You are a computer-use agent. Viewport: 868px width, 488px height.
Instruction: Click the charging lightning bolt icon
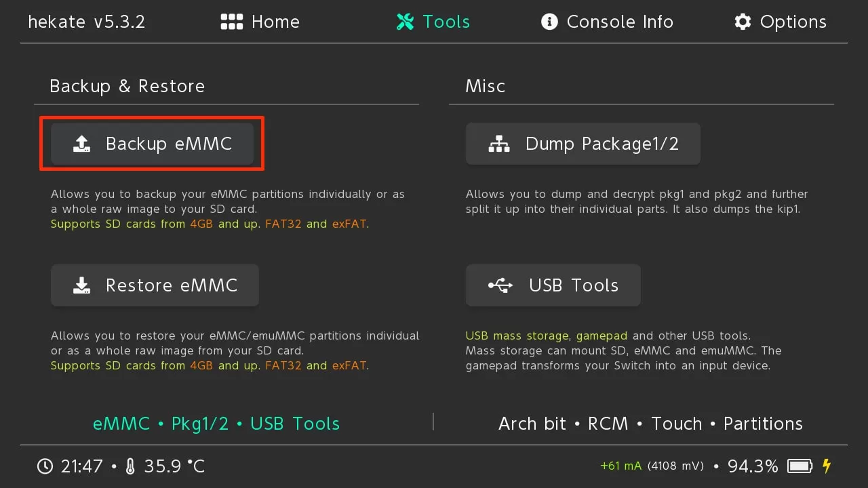pyautogui.click(x=826, y=466)
